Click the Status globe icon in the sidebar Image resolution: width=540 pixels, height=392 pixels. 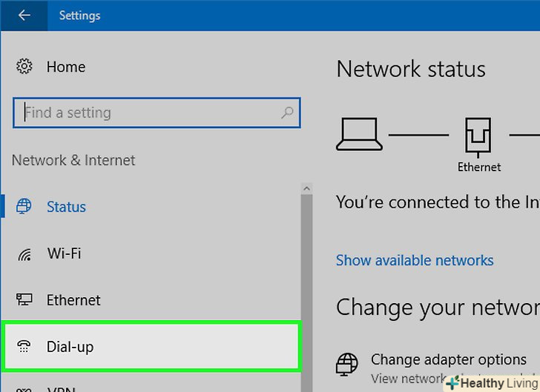tap(24, 207)
